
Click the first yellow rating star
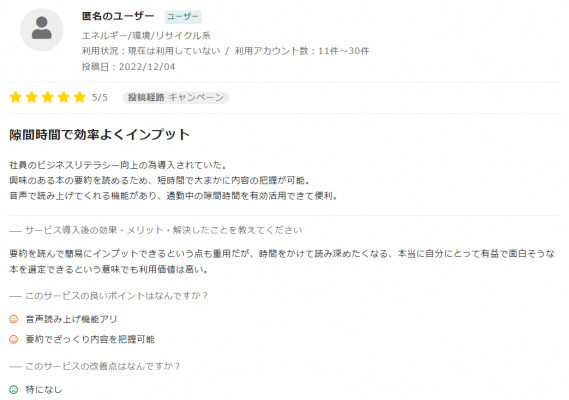16,97
